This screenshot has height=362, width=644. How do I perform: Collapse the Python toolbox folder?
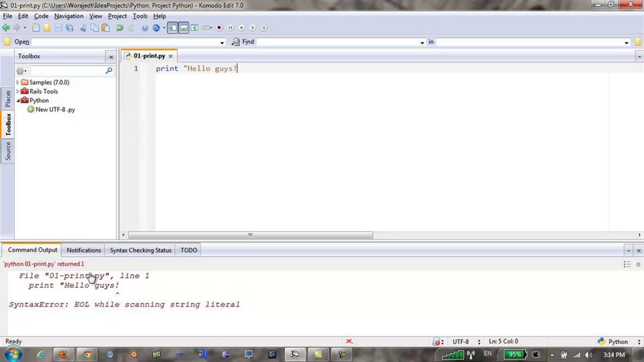(18, 100)
